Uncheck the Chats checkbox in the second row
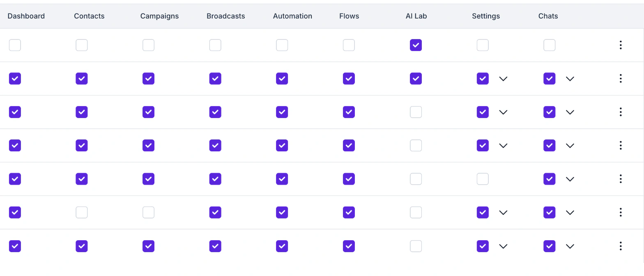 point(550,79)
